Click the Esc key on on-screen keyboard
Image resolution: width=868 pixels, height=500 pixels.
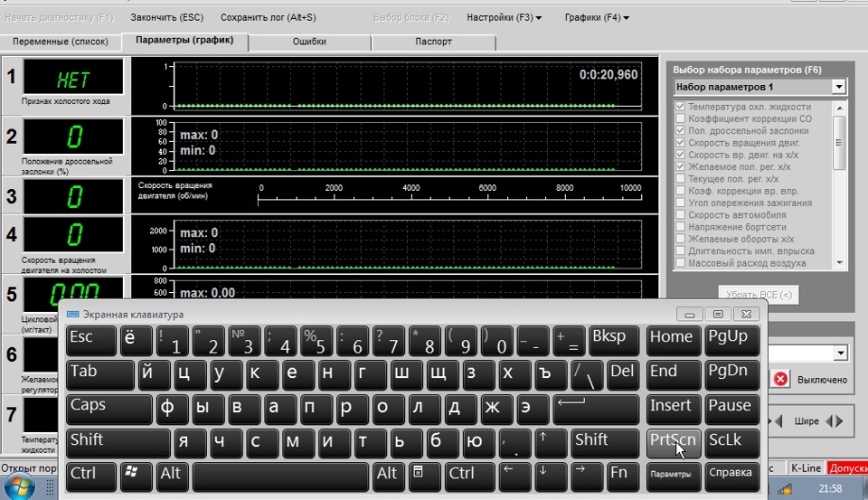pyautogui.click(x=90, y=340)
